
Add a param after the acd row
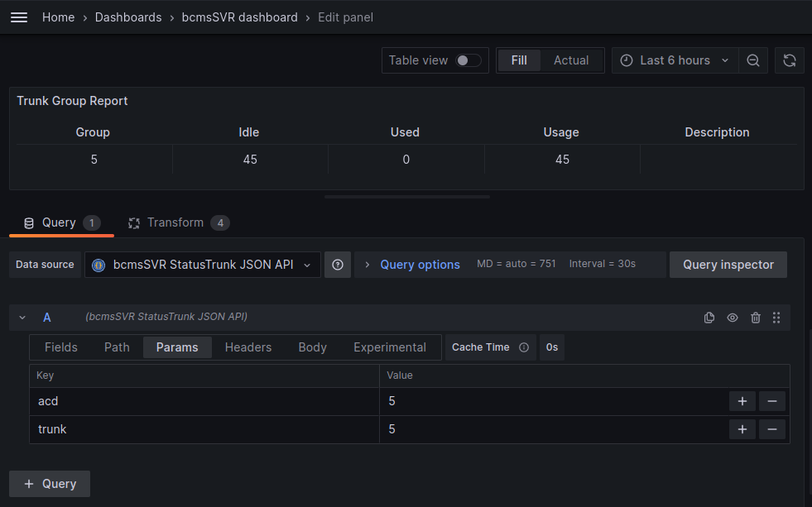742,401
